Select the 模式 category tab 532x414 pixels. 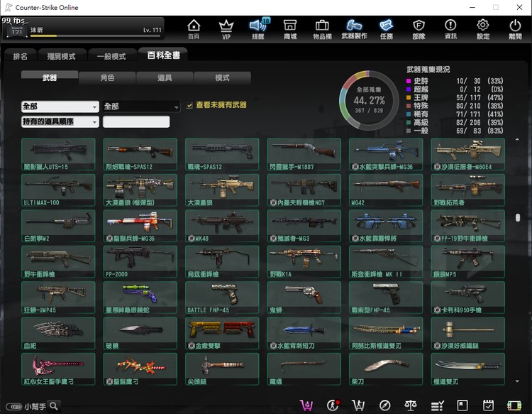pyautogui.click(x=222, y=78)
